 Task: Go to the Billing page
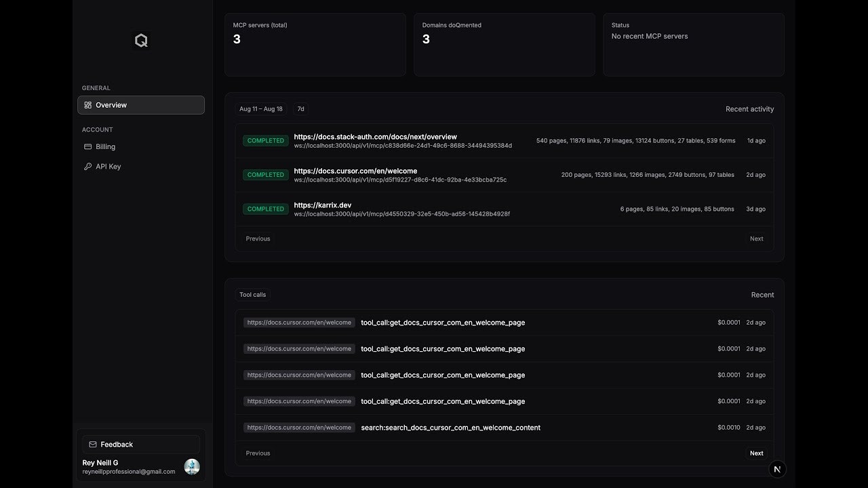[105, 146]
